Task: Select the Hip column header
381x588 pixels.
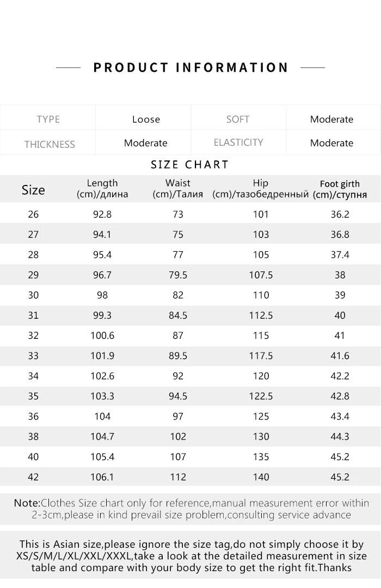Action: 261,189
